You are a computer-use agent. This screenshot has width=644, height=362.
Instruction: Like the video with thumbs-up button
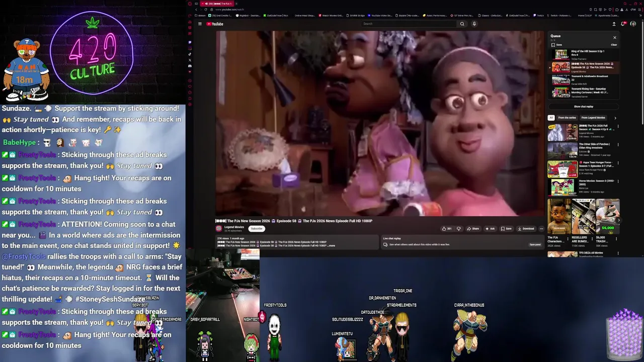tap(447, 229)
